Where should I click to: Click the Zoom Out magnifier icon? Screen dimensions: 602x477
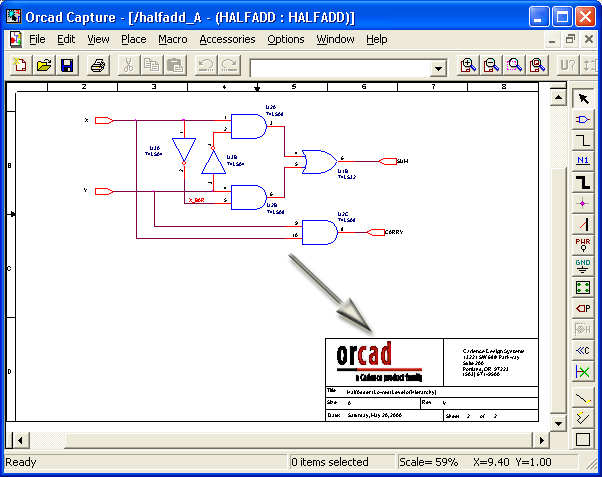click(491, 66)
